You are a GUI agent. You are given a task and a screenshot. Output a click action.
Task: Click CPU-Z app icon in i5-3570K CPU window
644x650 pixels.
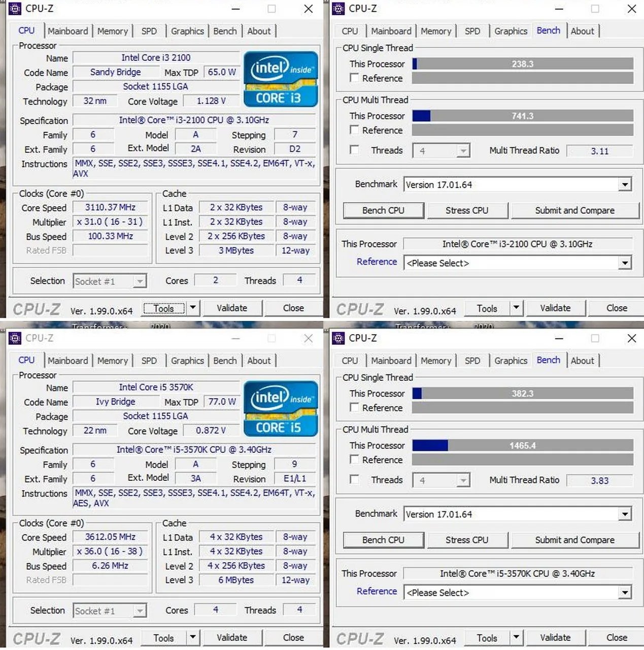(x=15, y=338)
